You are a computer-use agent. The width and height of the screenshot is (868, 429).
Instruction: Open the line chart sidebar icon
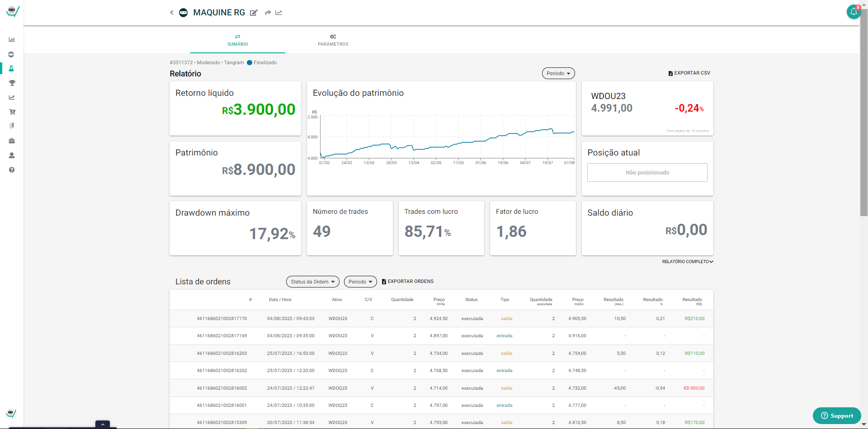pyautogui.click(x=12, y=97)
